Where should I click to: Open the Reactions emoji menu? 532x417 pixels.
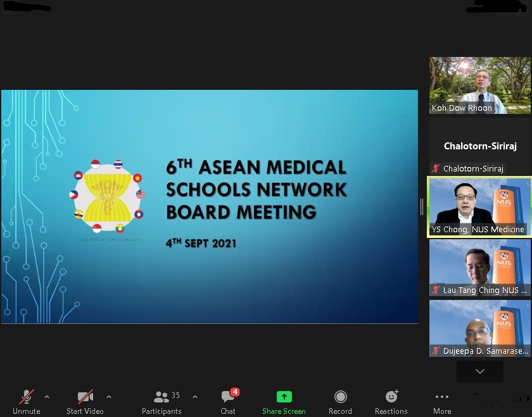pos(391,397)
